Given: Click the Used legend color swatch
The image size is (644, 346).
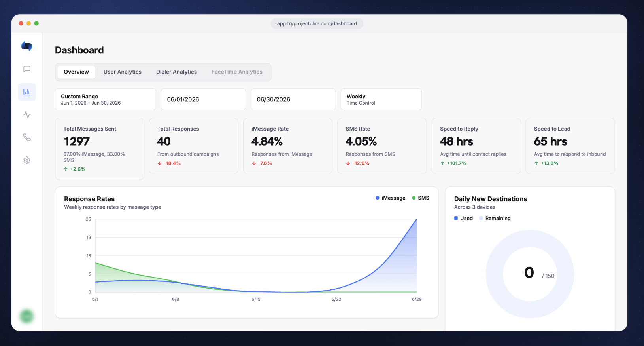Looking at the screenshot, I should pos(456,218).
